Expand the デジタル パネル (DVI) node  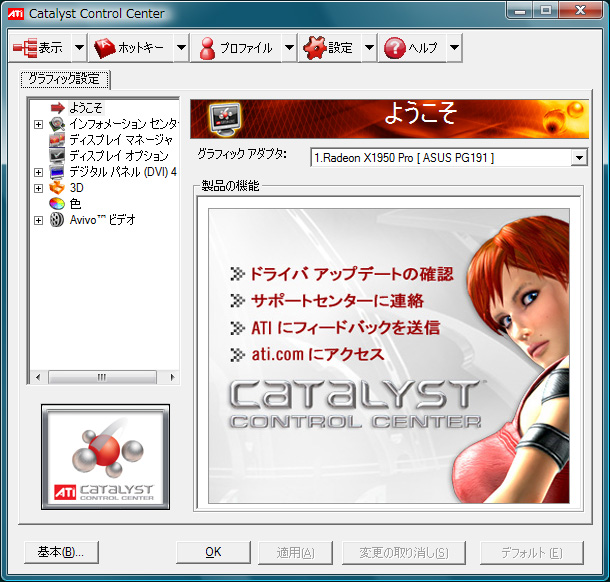point(38,172)
